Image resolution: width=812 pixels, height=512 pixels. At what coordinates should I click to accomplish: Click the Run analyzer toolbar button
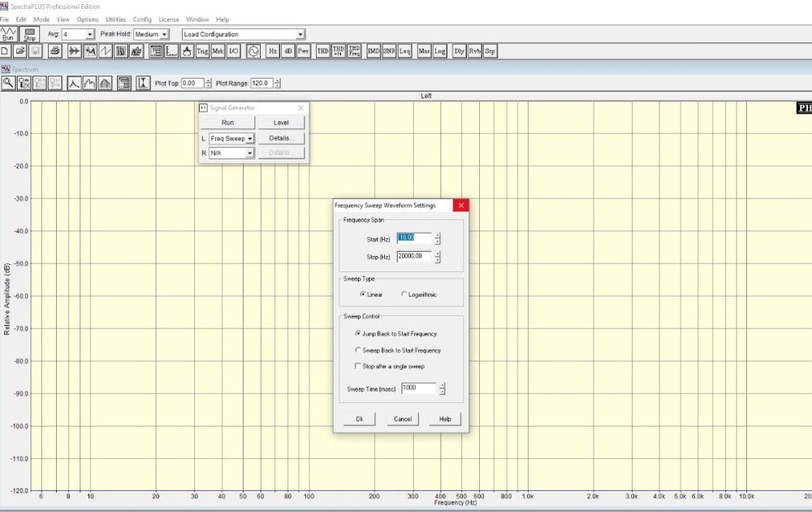coord(9,34)
